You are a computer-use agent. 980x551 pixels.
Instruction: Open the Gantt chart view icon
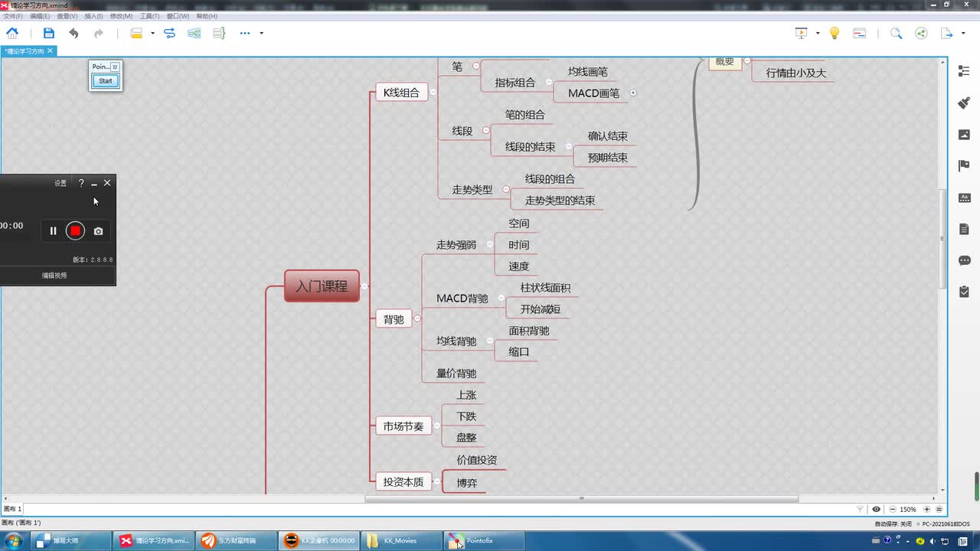[x=859, y=33]
